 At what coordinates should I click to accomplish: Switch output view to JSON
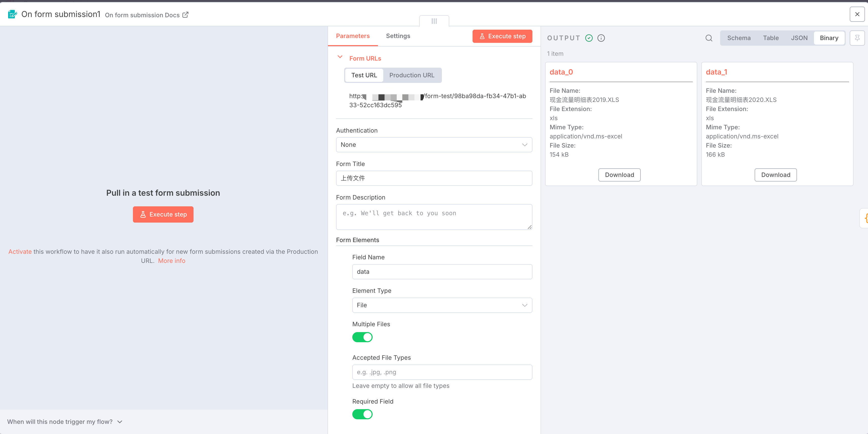coord(799,38)
